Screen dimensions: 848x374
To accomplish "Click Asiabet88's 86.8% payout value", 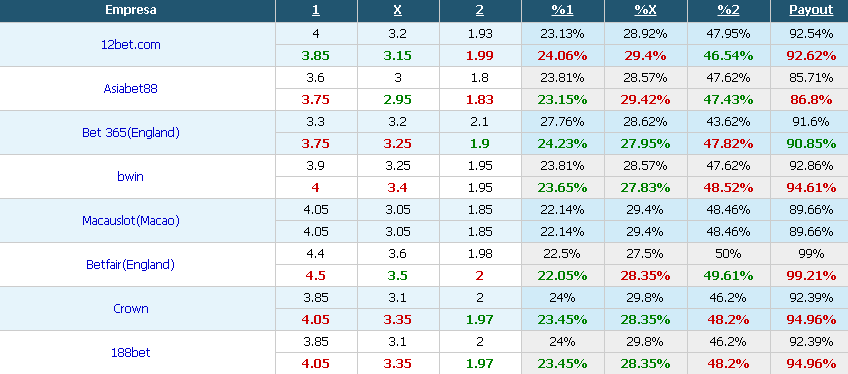I will (x=811, y=99).
